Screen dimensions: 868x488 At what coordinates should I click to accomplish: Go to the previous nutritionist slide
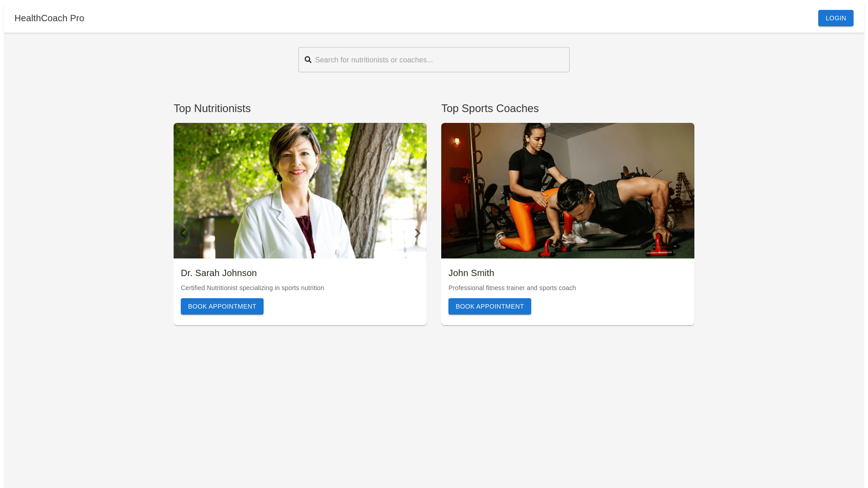[x=183, y=233]
